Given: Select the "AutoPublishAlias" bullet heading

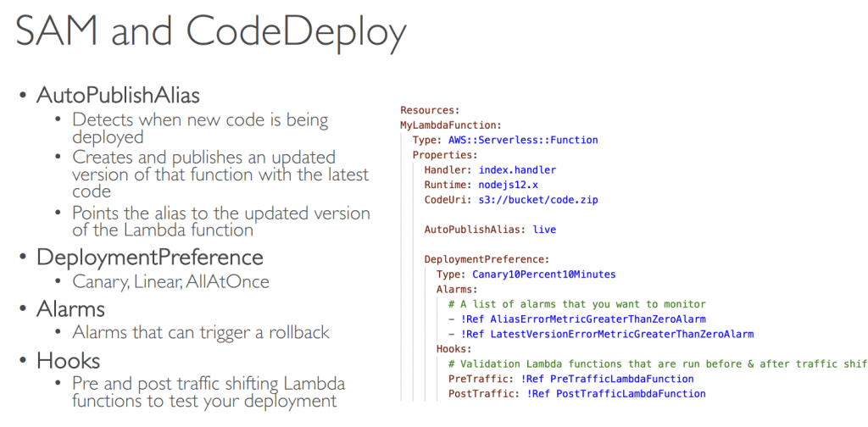Looking at the screenshot, I should click(118, 95).
